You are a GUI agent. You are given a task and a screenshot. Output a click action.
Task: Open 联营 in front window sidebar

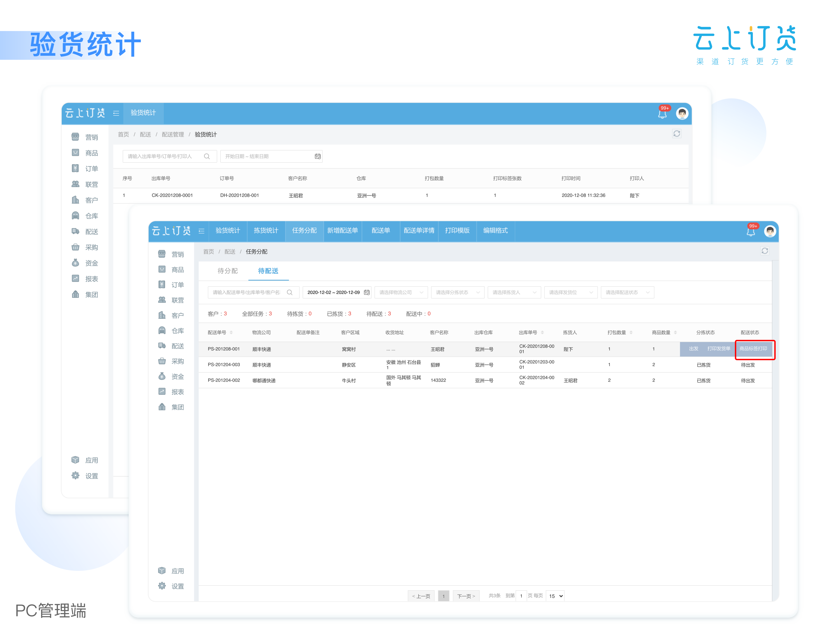[x=172, y=300]
